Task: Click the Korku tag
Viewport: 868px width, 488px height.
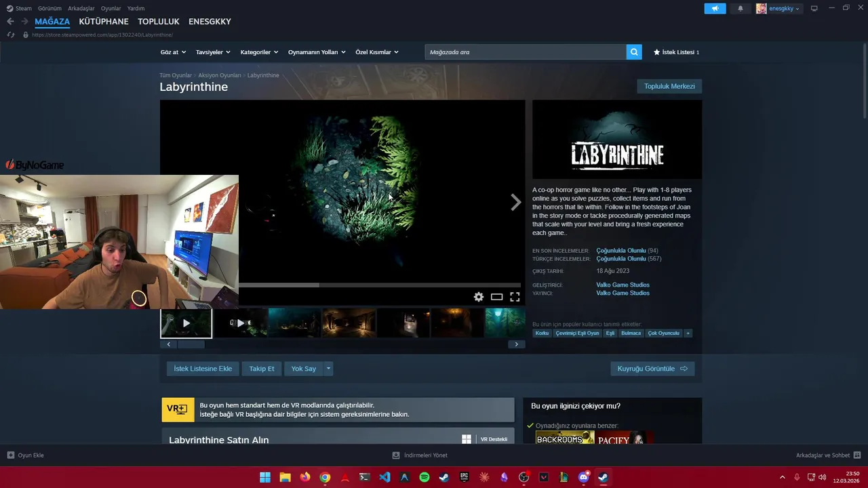Action: point(542,333)
